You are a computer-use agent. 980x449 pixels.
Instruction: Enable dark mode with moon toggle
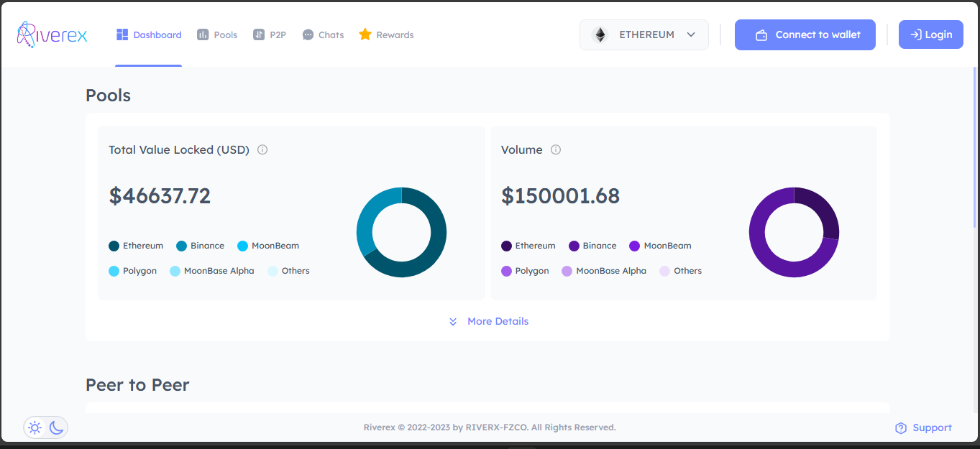coord(57,428)
